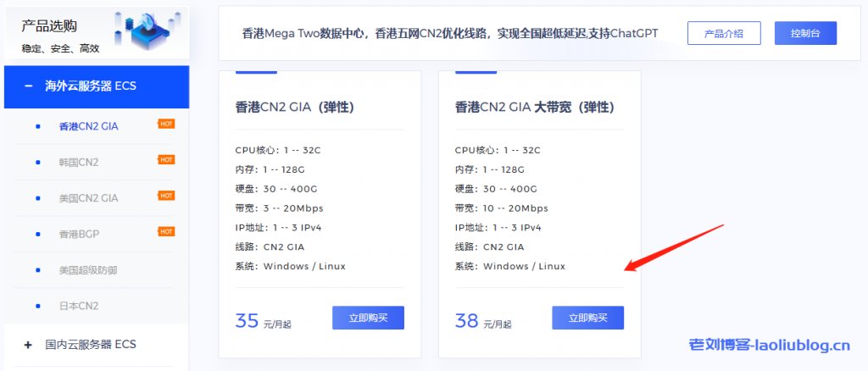Click the HOT badge beside 香港CN2 GIA

point(166,124)
